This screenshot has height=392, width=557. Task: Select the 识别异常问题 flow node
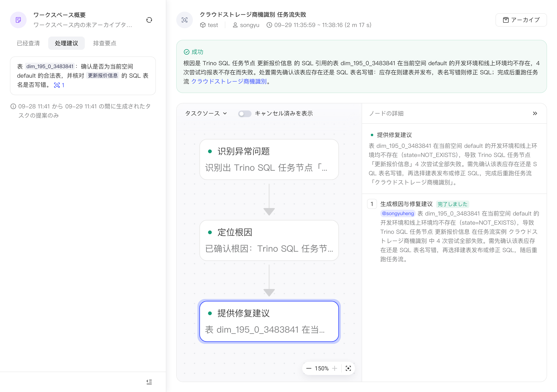269,159
